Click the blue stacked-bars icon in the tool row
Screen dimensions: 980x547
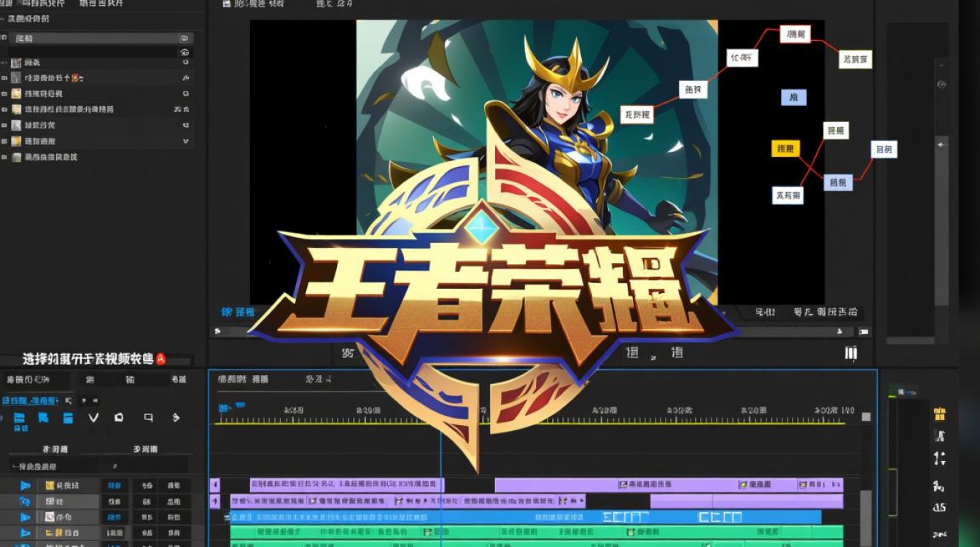[20, 418]
